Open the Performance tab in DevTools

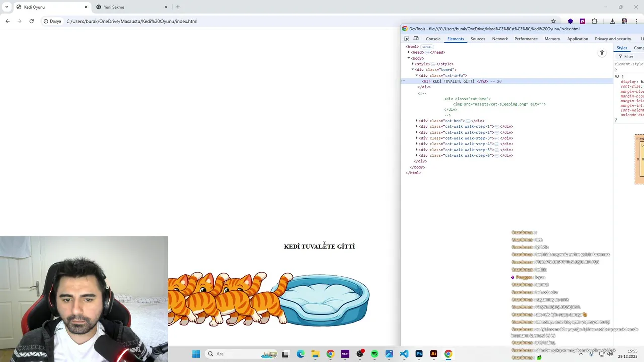tap(526, 39)
